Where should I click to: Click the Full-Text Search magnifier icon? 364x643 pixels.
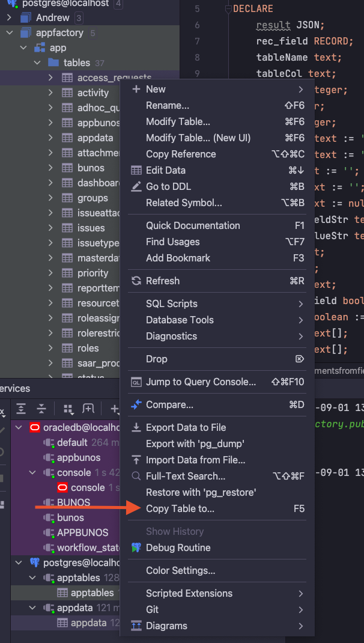click(136, 476)
